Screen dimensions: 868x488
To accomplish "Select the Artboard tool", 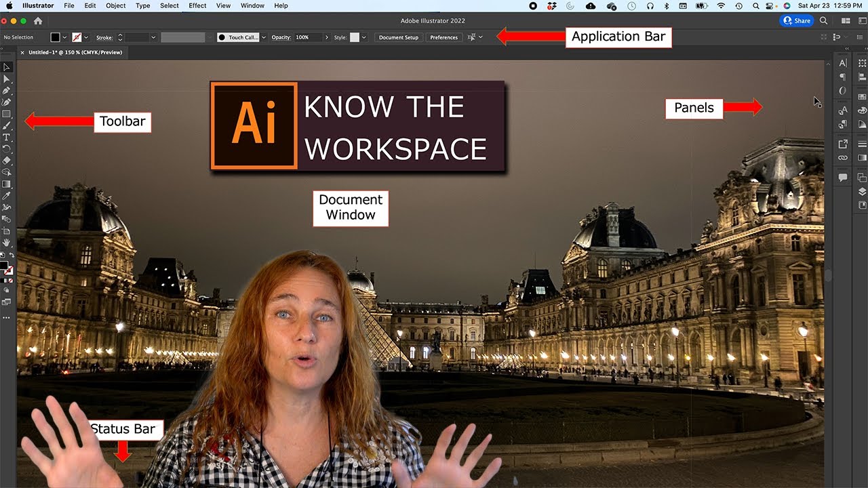I will [7, 231].
